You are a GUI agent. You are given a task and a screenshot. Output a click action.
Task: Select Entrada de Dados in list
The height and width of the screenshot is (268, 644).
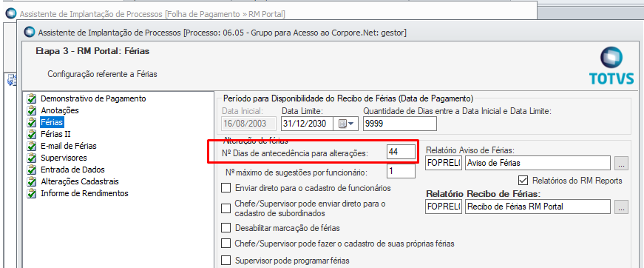click(72, 170)
